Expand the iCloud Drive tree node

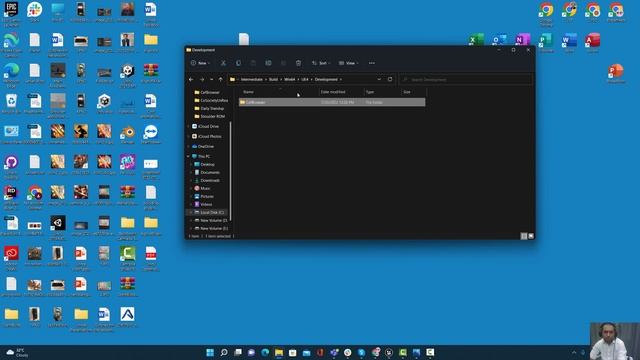click(x=188, y=127)
